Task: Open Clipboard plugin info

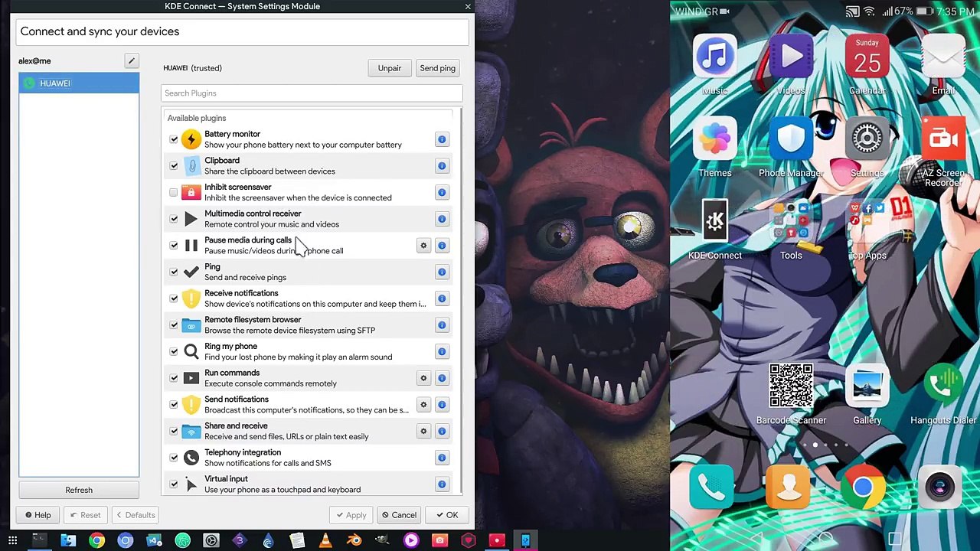Action: (442, 166)
